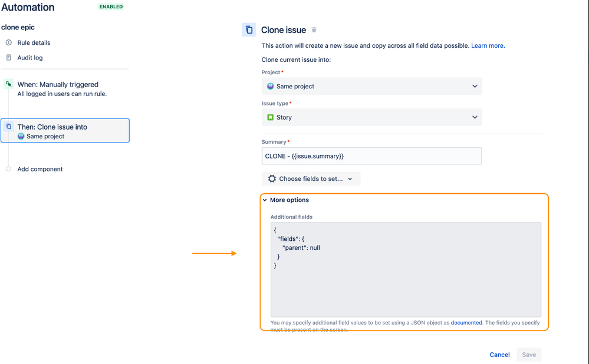Click the ENABLED status badge
589x364 pixels.
coord(111,6)
